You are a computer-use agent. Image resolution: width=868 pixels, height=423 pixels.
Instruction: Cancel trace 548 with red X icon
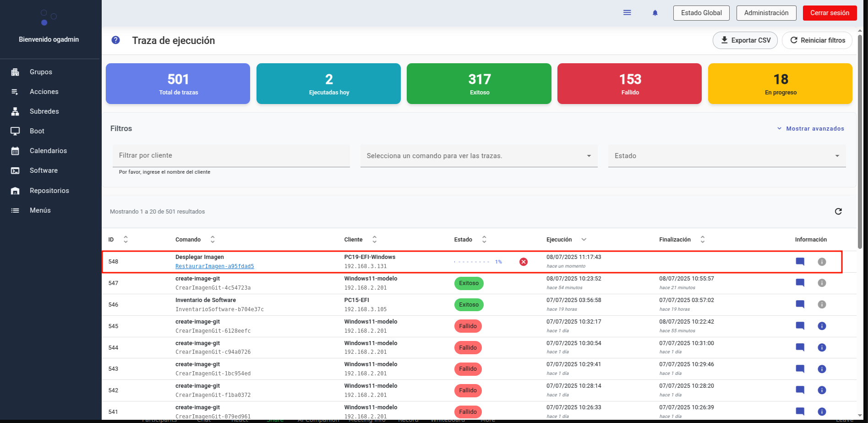(x=523, y=262)
